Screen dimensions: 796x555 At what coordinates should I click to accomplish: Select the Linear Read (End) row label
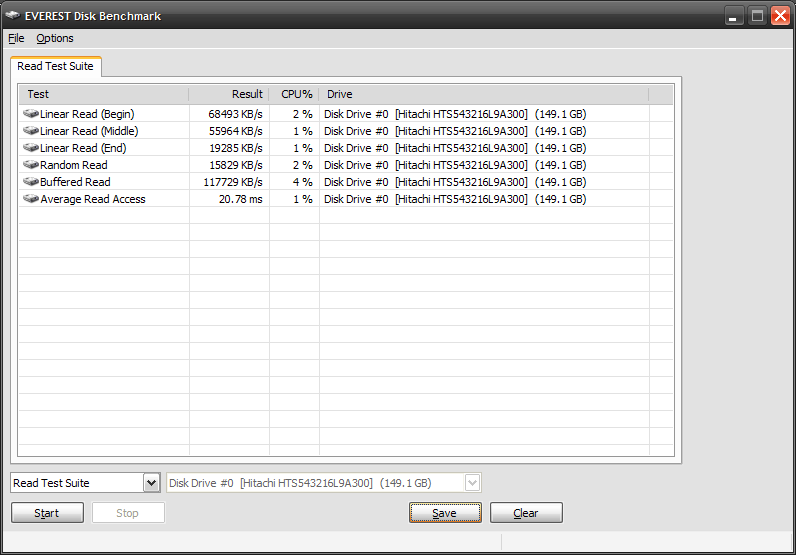point(83,148)
